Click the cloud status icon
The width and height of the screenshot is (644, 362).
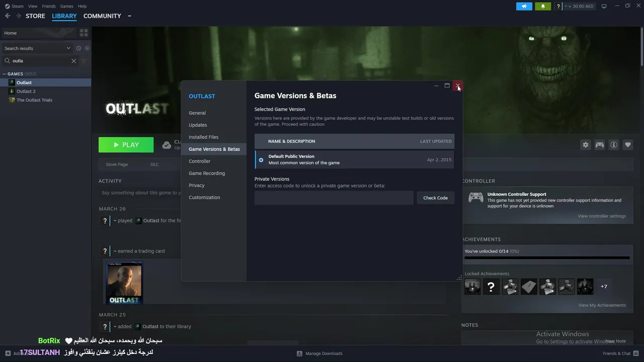[x=167, y=145]
